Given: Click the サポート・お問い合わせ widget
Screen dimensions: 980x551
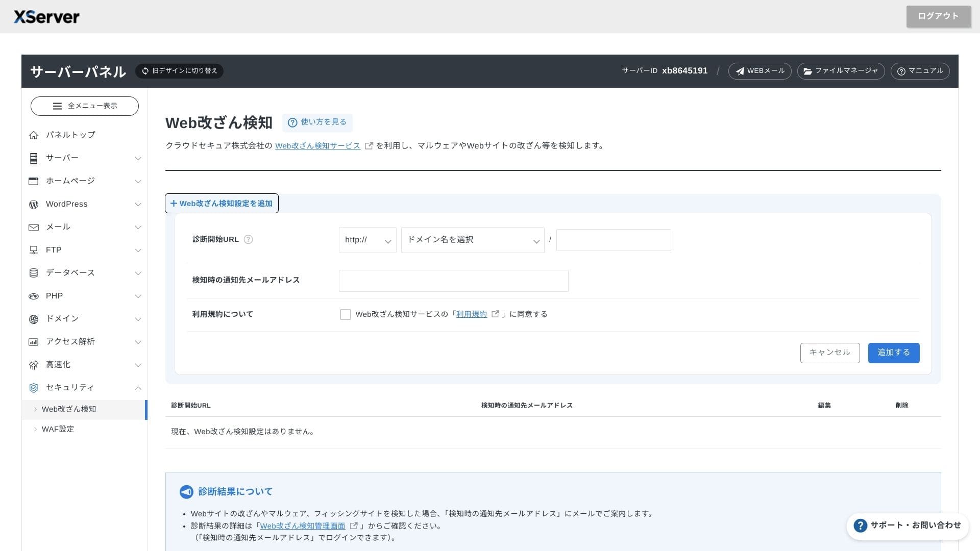Looking at the screenshot, I should click(x=908, y=525).
